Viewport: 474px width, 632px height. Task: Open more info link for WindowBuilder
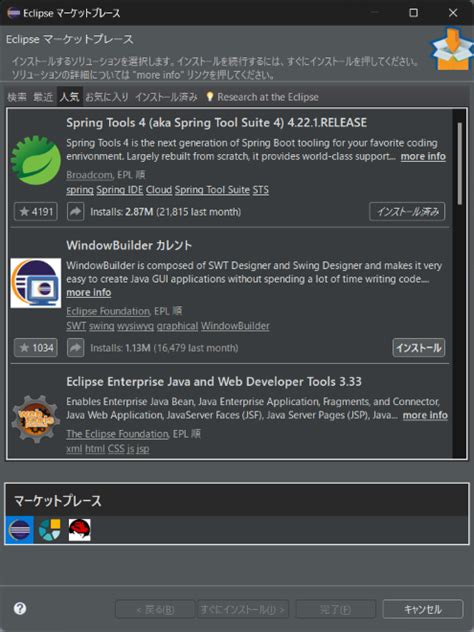[89, 292]
